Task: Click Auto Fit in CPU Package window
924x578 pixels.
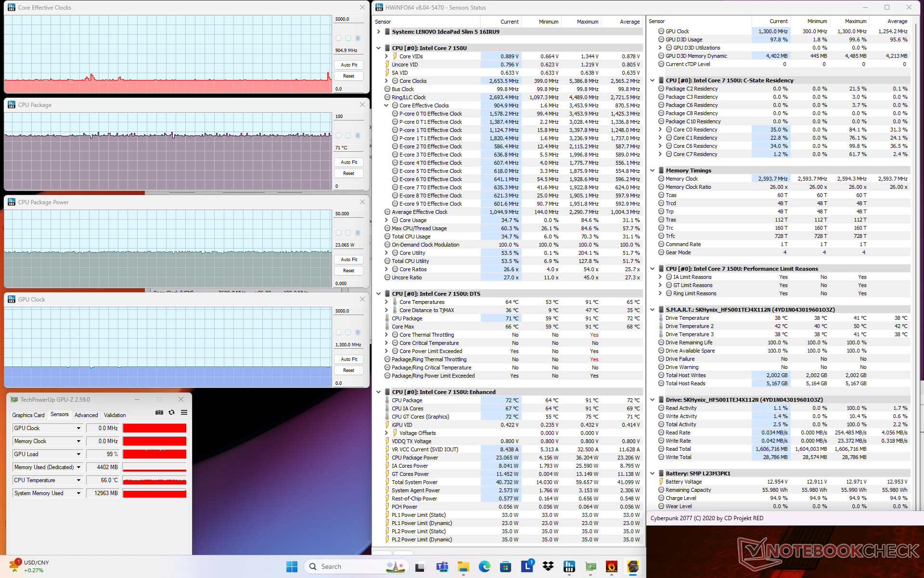Action: point(349,162)
